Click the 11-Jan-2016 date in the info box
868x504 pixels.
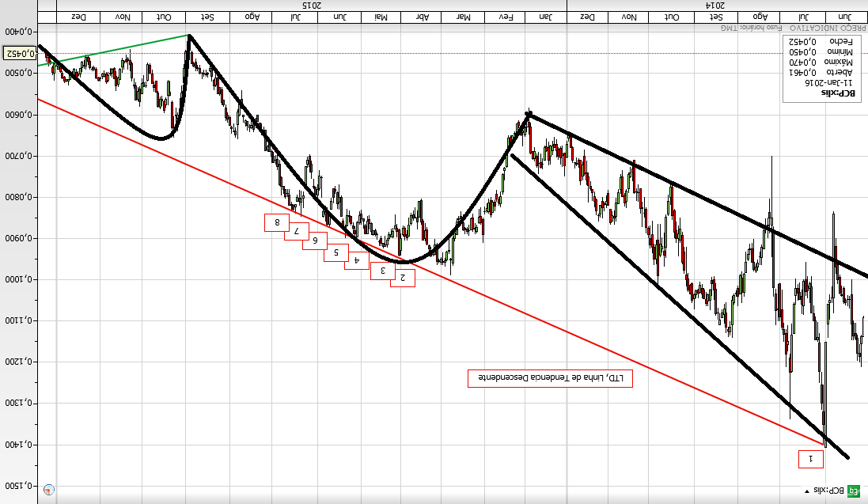828,82
